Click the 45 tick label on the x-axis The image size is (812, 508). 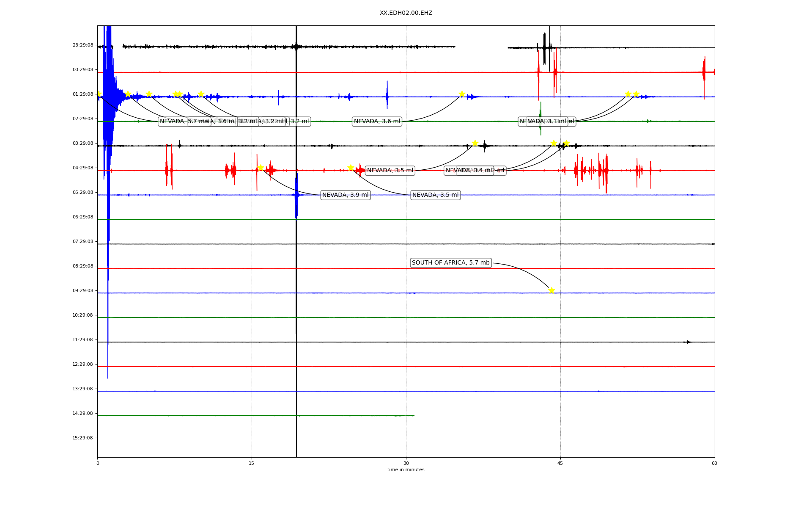(560, 464)
